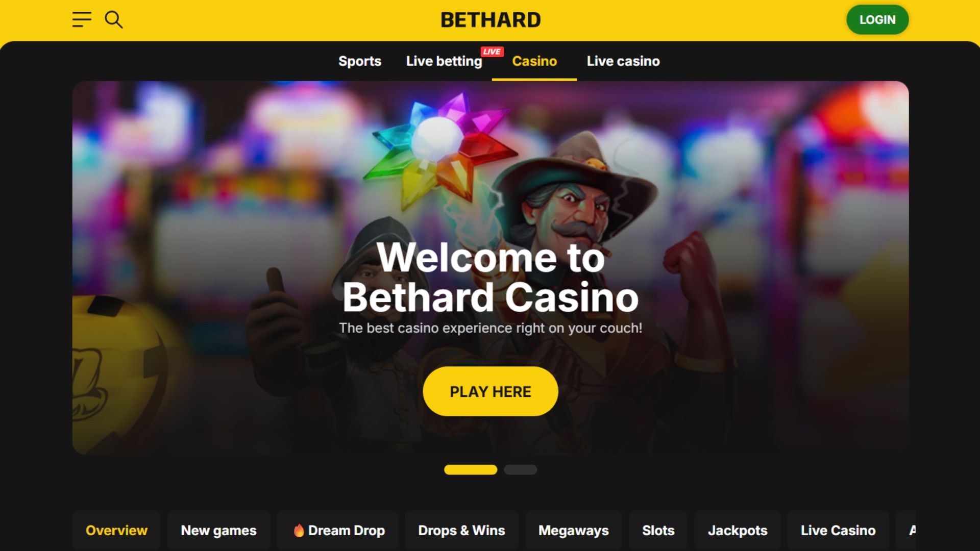The height and width of the screenshot is (551, 980).
Task: Switch to the Live casino tab
Action: point(623,61)
